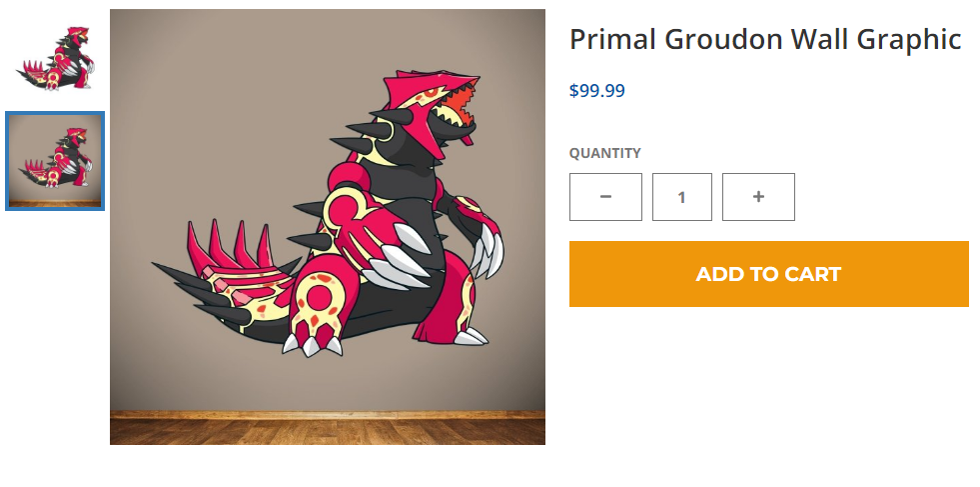Increase quantity with the plus button
The image size is (980, 487).
tap(758, 197)
